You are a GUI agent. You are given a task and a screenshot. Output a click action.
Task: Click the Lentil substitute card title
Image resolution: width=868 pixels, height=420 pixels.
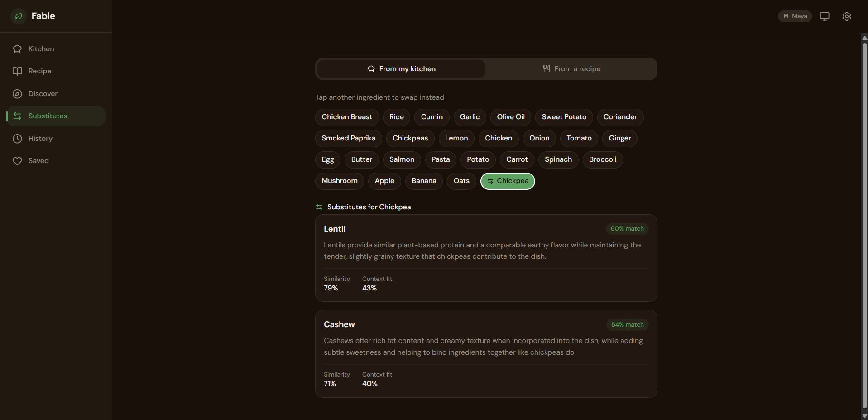click(335, 229)
